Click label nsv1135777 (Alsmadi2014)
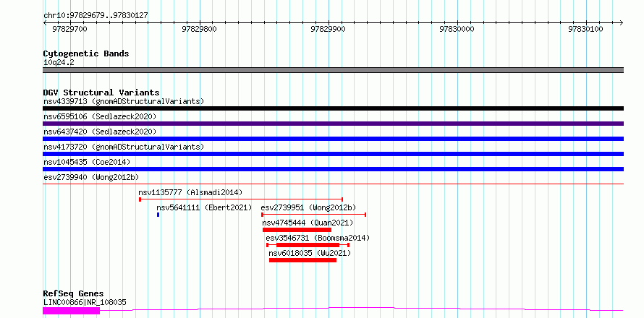Image resolution: width=644 pixels, height=318 pixels. click(190, 192)
